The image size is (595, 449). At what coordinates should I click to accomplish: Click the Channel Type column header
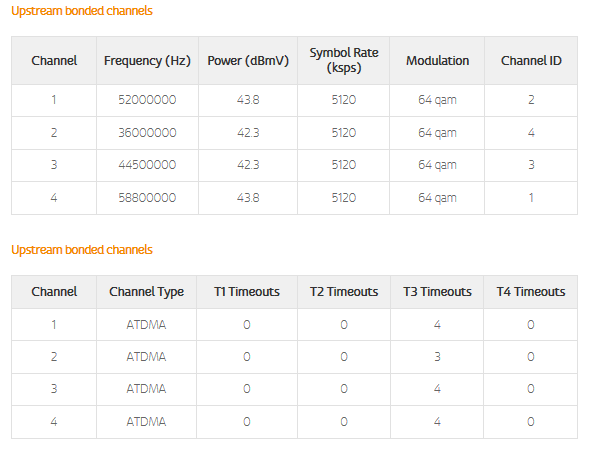point(146,292)
